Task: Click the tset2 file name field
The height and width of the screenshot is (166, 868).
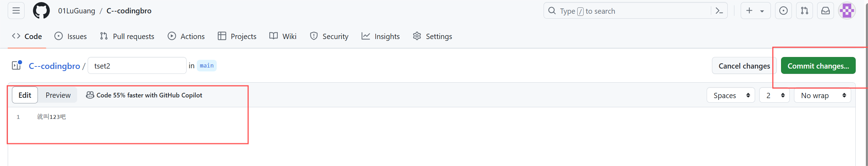Action: tap(137, 65)
